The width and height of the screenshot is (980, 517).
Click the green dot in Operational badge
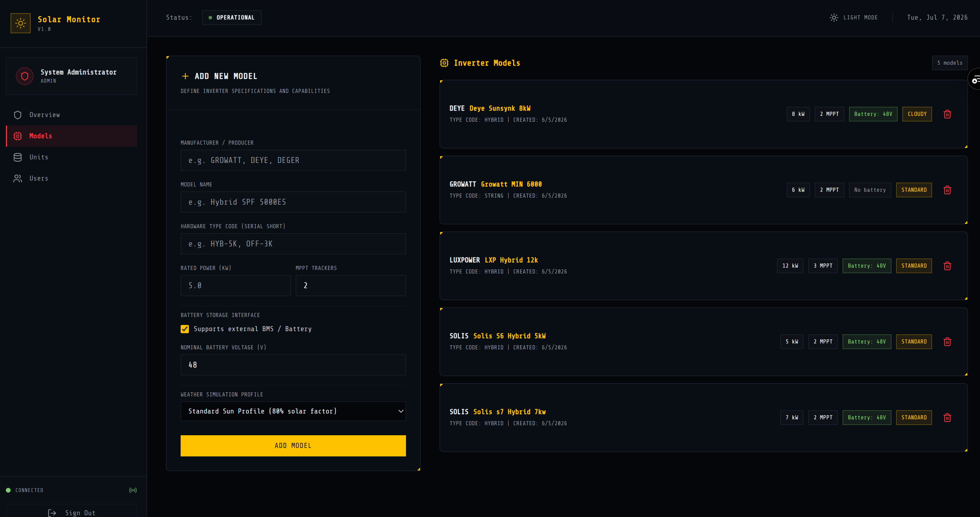pyautogui.click(x=210, y=17)
